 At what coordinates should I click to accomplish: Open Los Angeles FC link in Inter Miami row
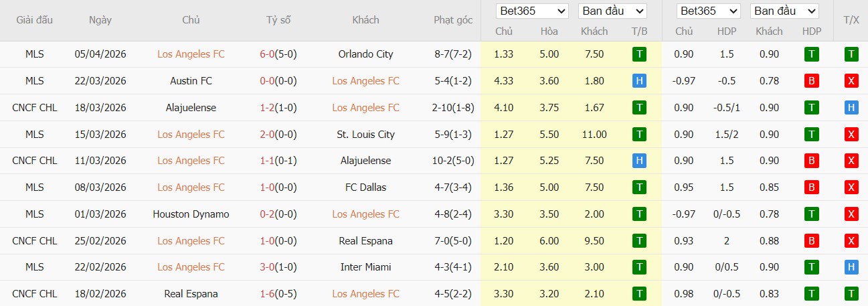pyautogui.click(x=191, y=267)
